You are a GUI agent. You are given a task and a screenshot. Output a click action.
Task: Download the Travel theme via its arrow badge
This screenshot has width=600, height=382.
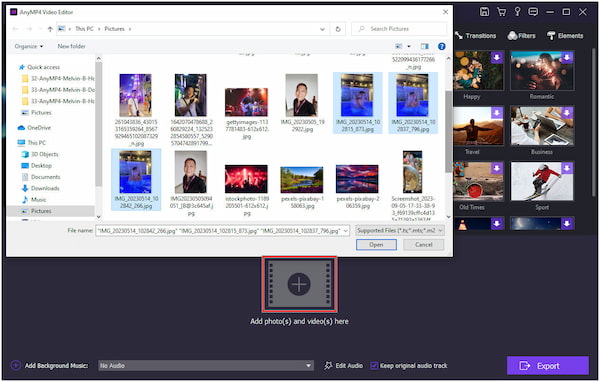(497, 113)
